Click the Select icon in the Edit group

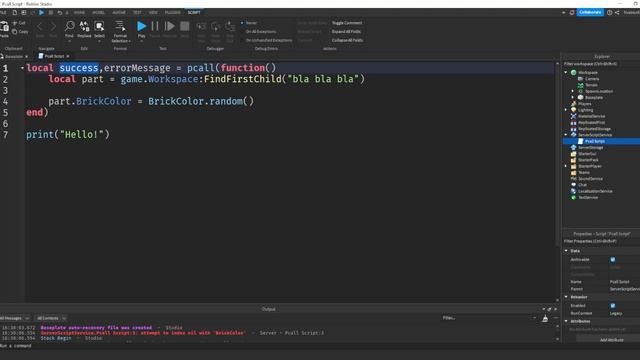tap(99, 27)
